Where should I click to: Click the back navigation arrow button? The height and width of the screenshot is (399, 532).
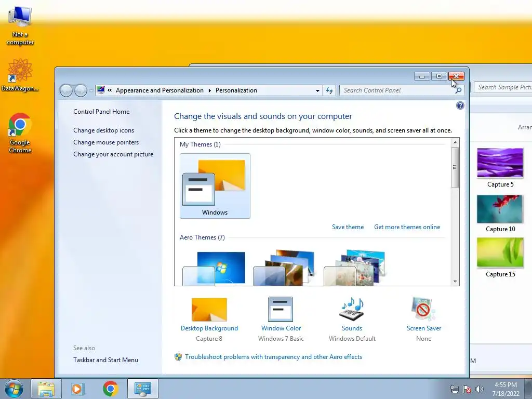pos(66,90)
